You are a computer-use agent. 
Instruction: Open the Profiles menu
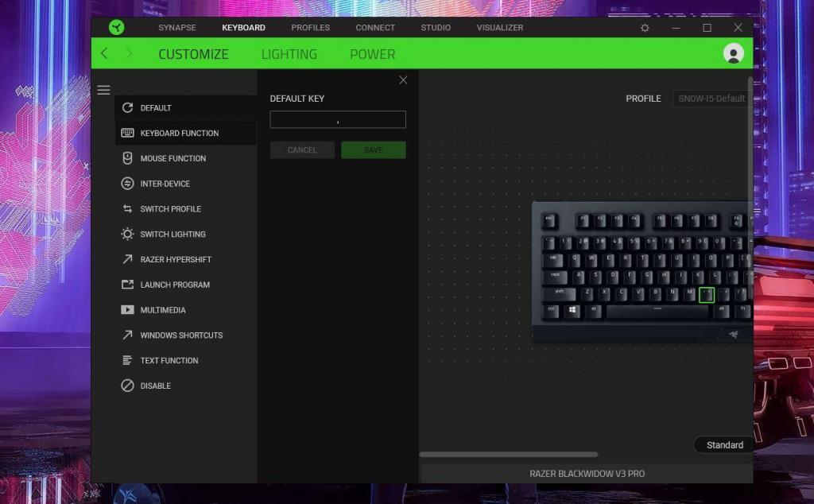click(x=310, y=28)
